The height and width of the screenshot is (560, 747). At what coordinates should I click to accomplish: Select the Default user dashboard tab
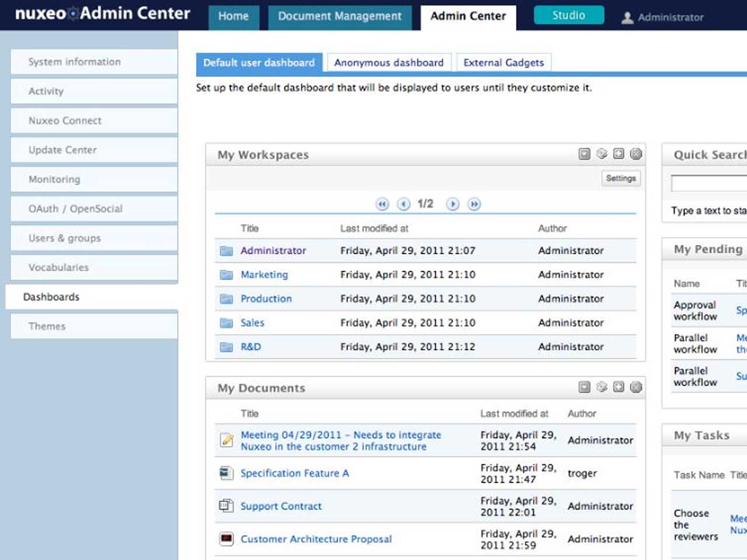click(259, 62)
